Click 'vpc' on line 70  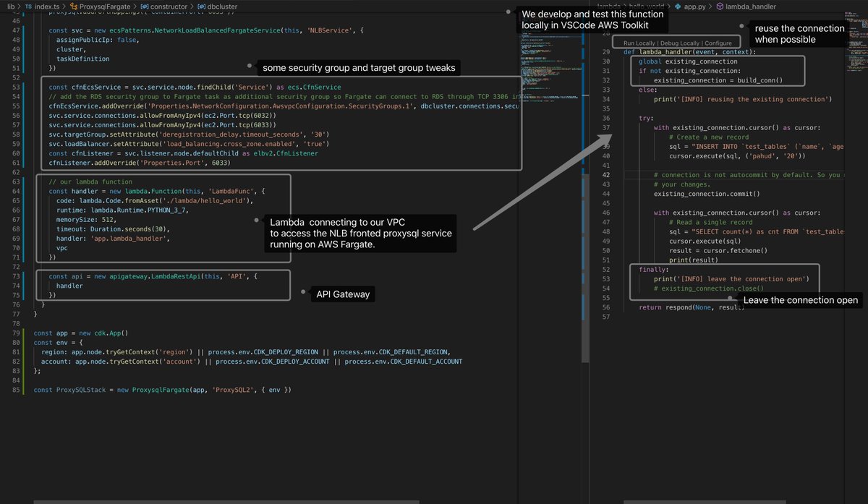[62, 247]
